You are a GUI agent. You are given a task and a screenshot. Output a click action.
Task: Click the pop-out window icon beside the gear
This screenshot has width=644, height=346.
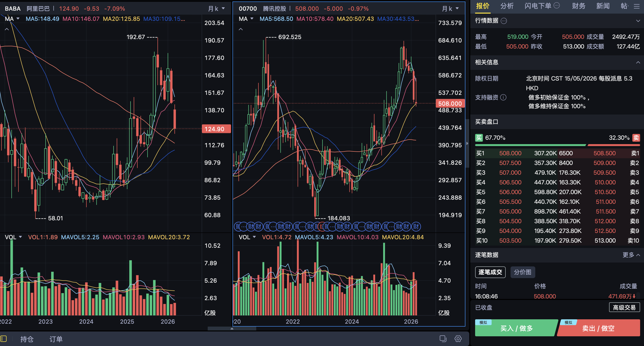pyautogui.click(x=443, y=339)
